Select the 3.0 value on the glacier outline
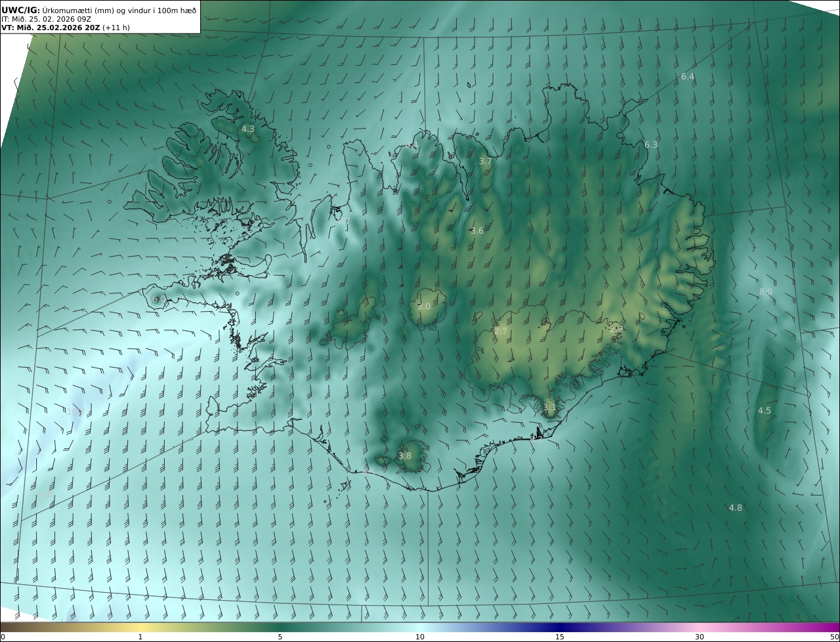840x642 pixels. pyautogui.click(x=424, y=307)
